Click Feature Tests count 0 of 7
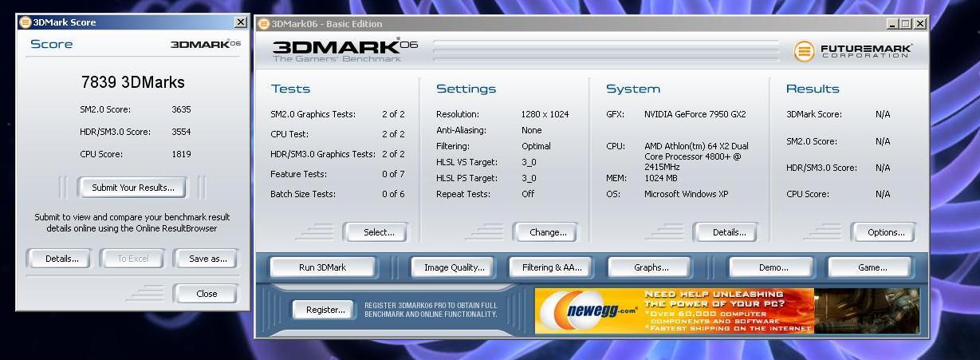Screen dimensions: 980x360 tap(393, 174)
